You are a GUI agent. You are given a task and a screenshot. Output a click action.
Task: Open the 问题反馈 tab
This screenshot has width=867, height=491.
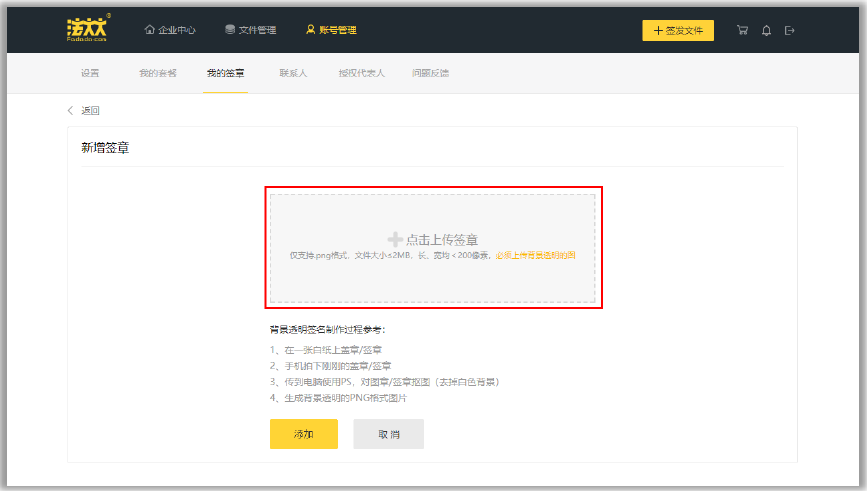(430, 73)
